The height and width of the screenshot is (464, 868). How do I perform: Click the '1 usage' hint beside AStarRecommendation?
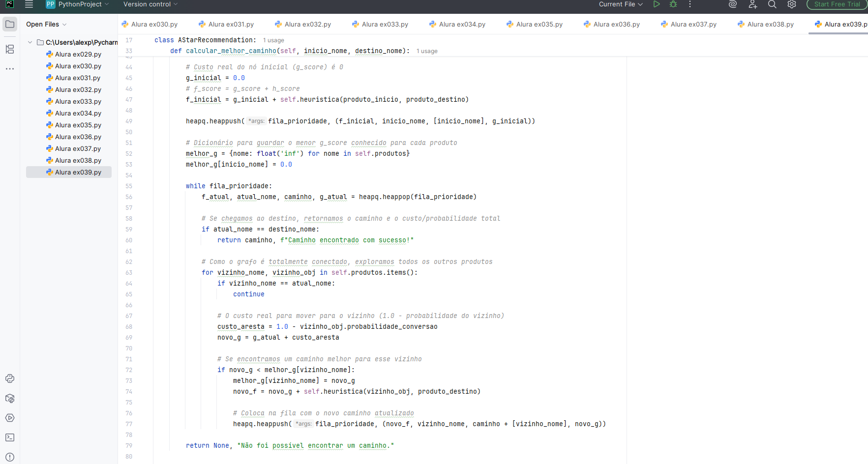tap(273, 40)
